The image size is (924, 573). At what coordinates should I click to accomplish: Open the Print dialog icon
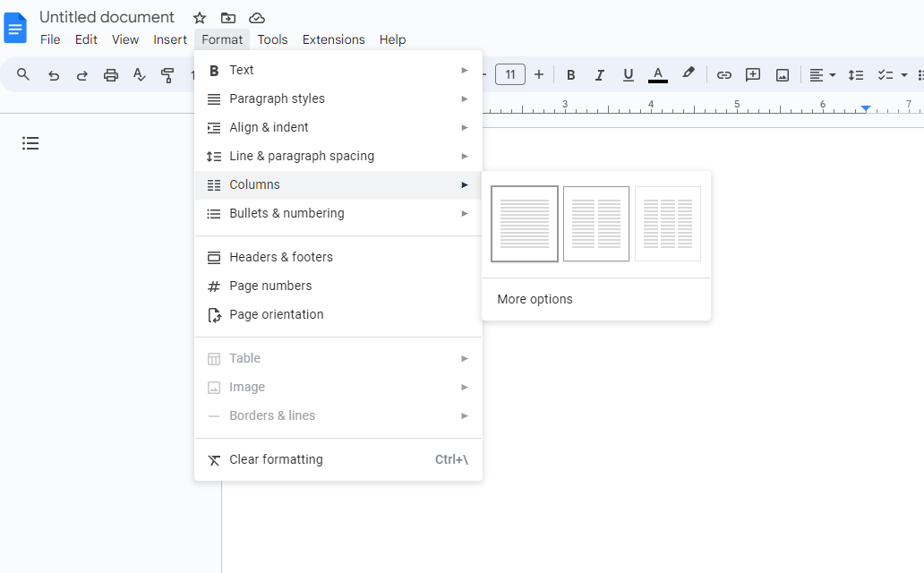pyautogui.click(x=110, y=75)
